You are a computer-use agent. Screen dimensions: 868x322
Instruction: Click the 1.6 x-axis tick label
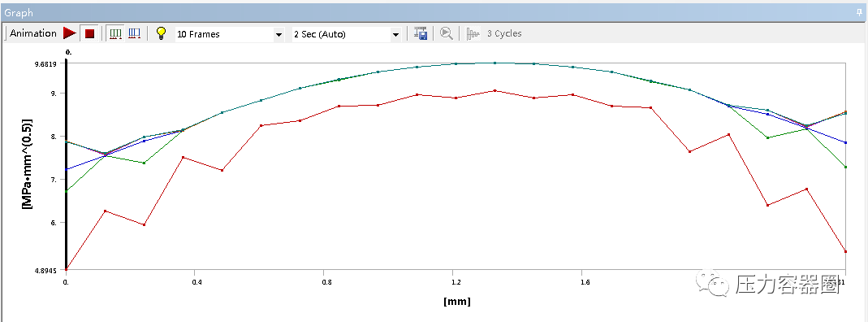tap(585, 282)
